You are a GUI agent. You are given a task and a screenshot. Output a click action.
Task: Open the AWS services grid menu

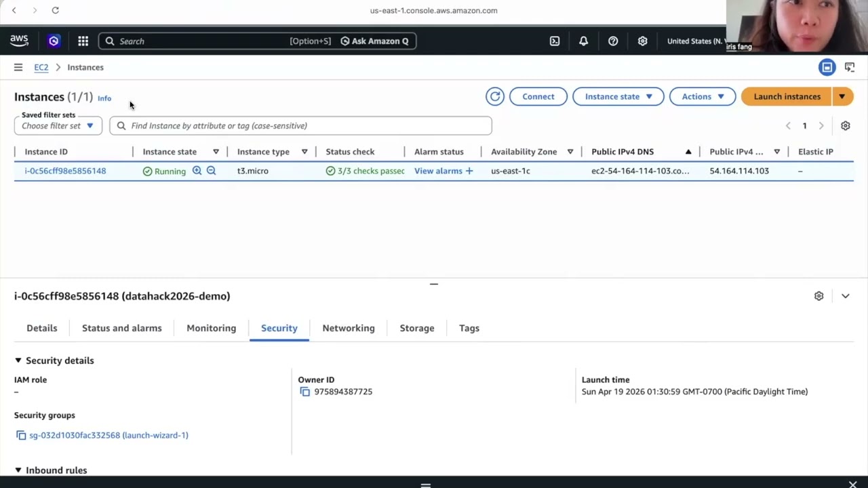coord(83,41)
